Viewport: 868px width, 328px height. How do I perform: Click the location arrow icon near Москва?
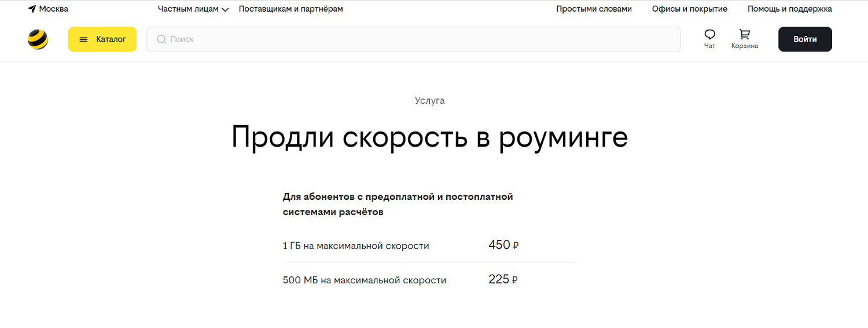point(32,9)
